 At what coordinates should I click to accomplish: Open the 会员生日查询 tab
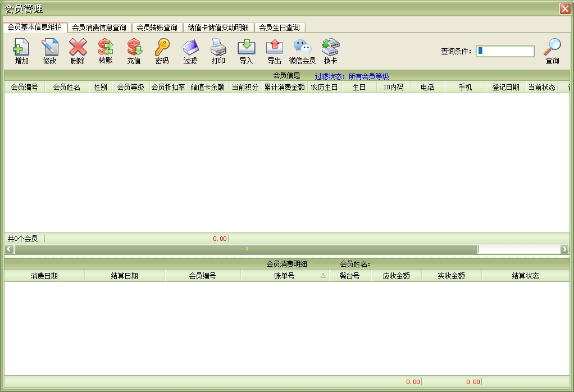(x=279, y=28)
